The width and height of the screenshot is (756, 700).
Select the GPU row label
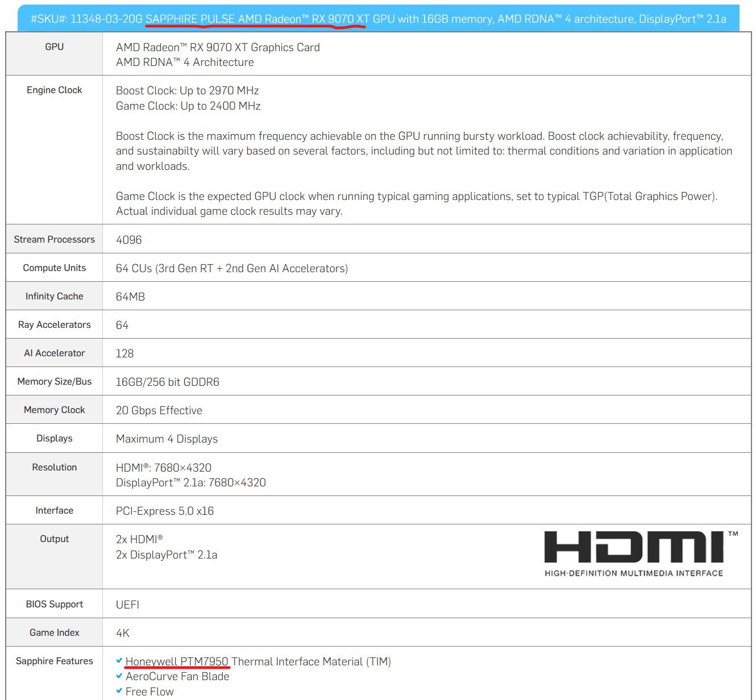55,47
